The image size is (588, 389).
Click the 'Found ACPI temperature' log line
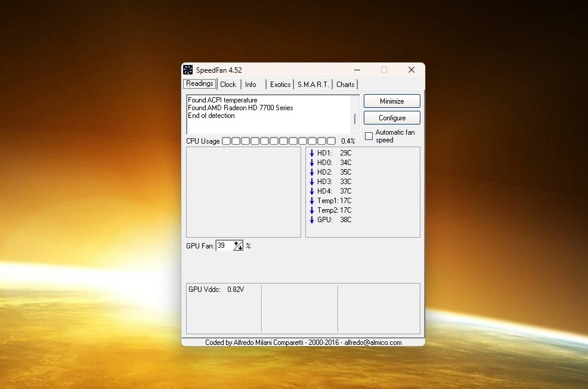[x=222, y=100]
